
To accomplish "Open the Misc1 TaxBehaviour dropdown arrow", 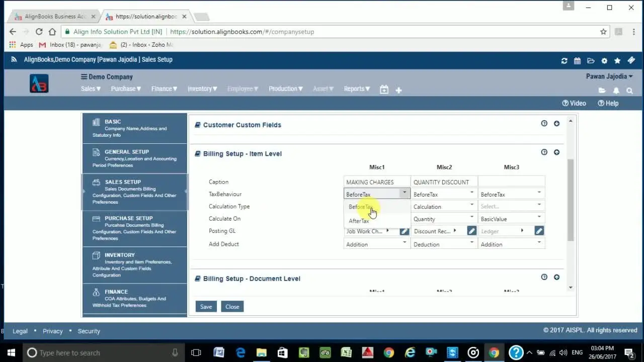I will pos(405,193).
